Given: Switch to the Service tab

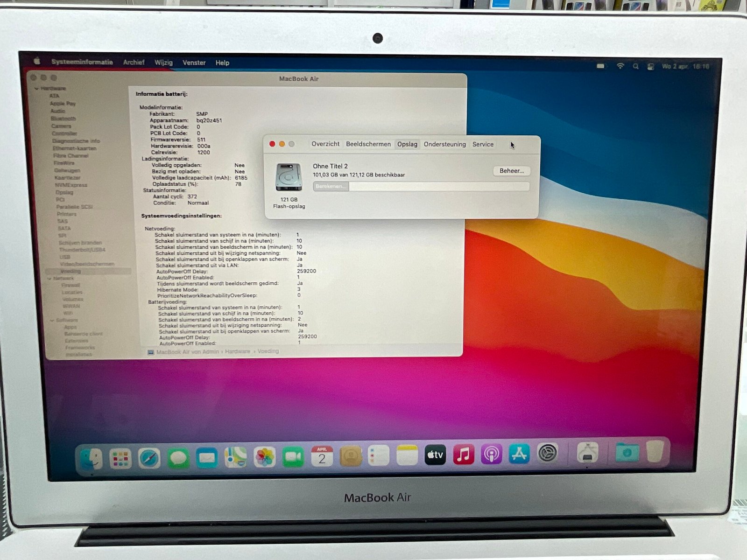Looking at the screenshot, I should (x=483, y=144).
